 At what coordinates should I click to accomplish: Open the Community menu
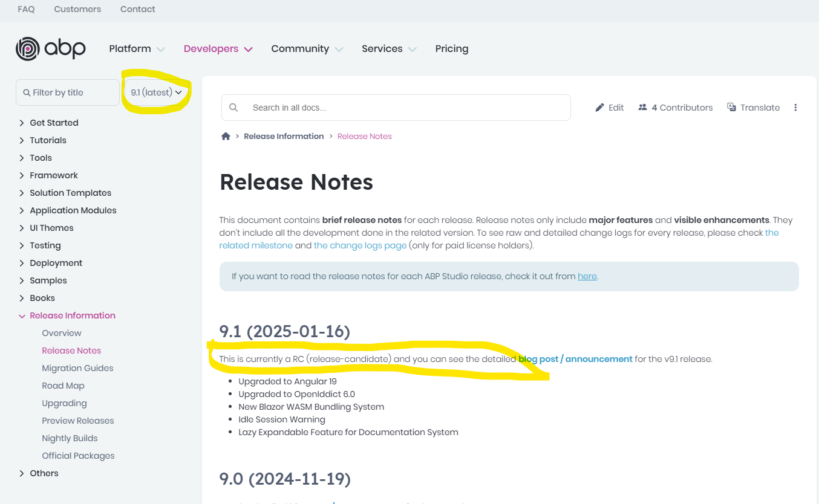click(x=307, y=49)
